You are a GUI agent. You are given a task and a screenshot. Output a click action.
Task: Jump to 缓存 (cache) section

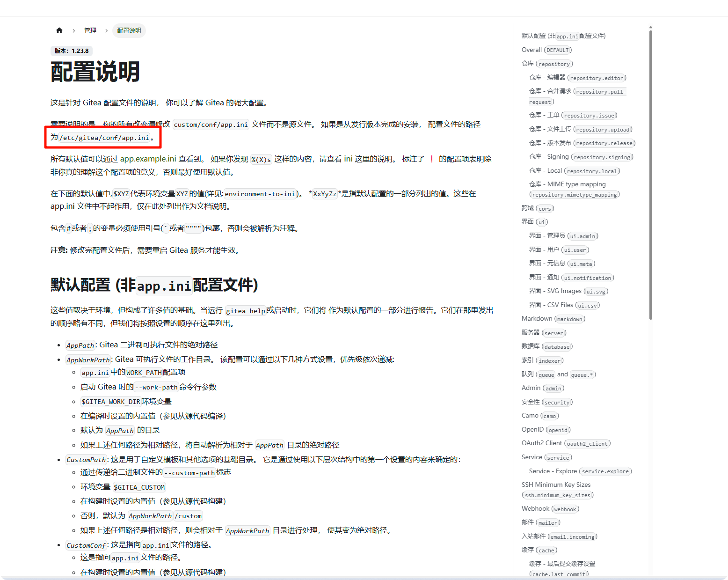pos(539,550)
